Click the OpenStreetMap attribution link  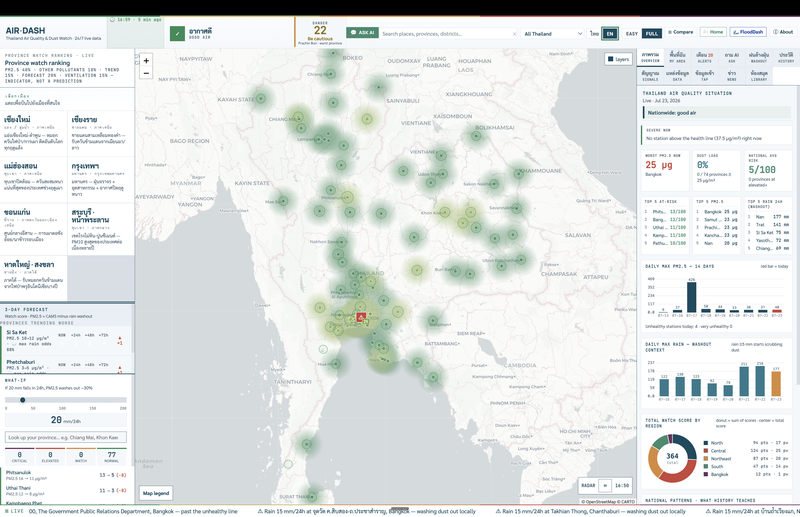602,502
